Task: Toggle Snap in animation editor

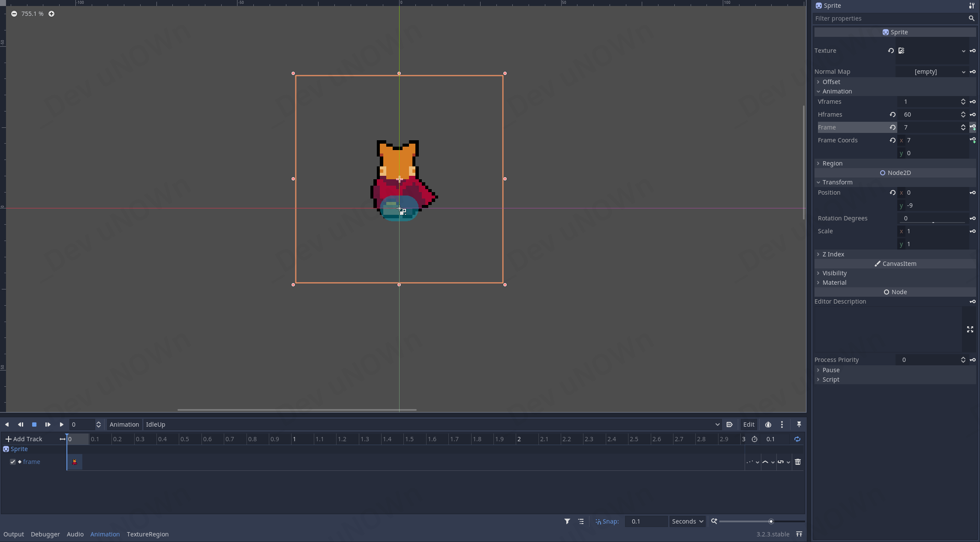Action: [607, 521]
